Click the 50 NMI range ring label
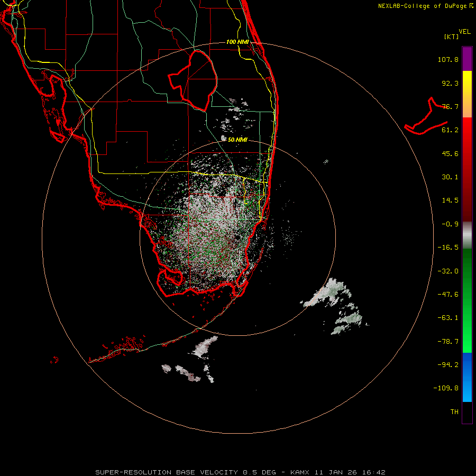Viewport: 476px width, 476px height. point(237,140)
